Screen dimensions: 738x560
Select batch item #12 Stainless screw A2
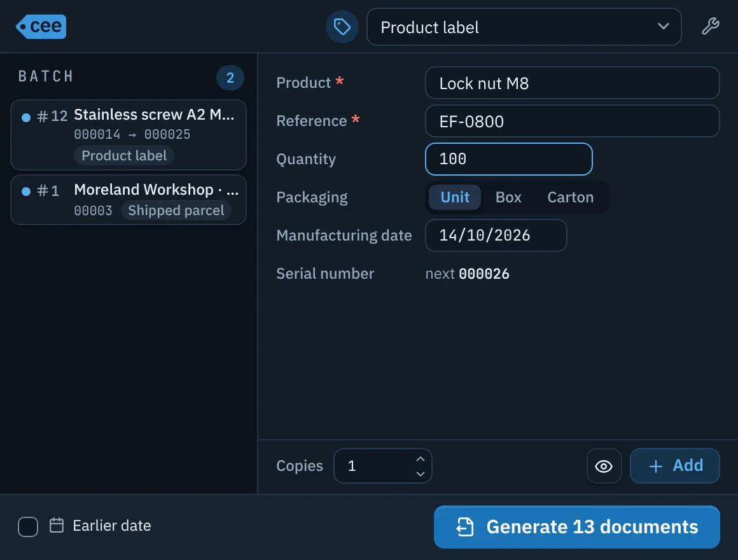129,134
